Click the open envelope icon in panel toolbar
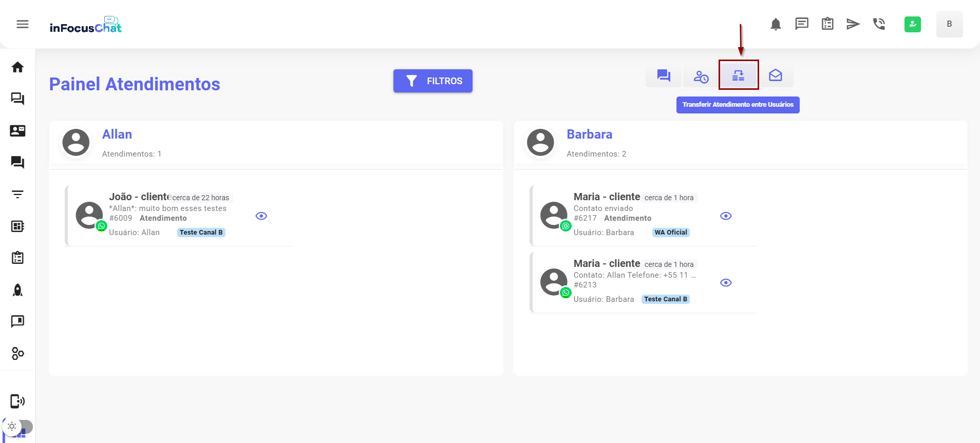 pos(775,76)
